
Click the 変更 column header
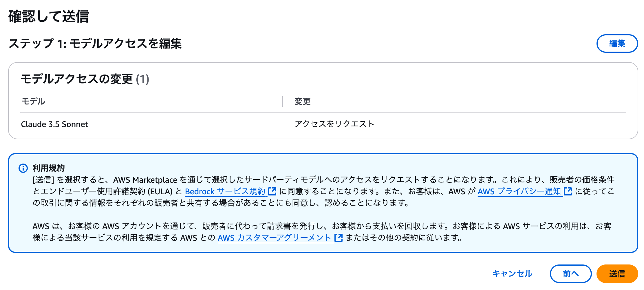click(302, 101)
